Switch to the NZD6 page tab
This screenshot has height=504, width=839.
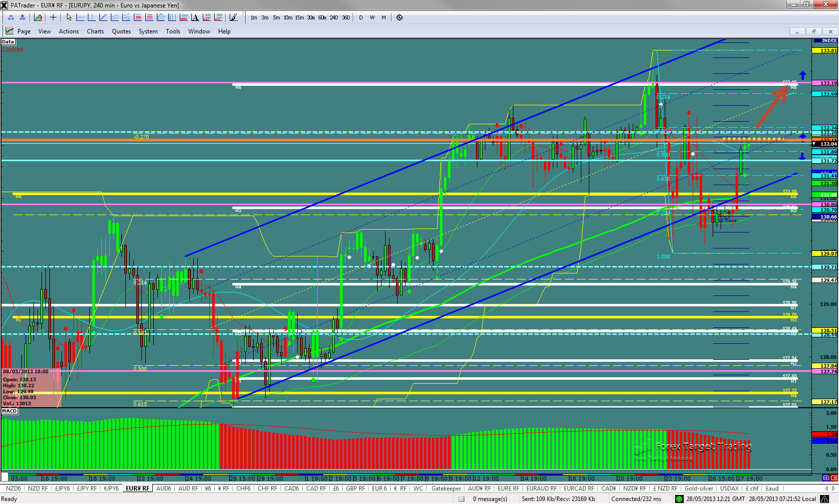click(x=13, y=489)
